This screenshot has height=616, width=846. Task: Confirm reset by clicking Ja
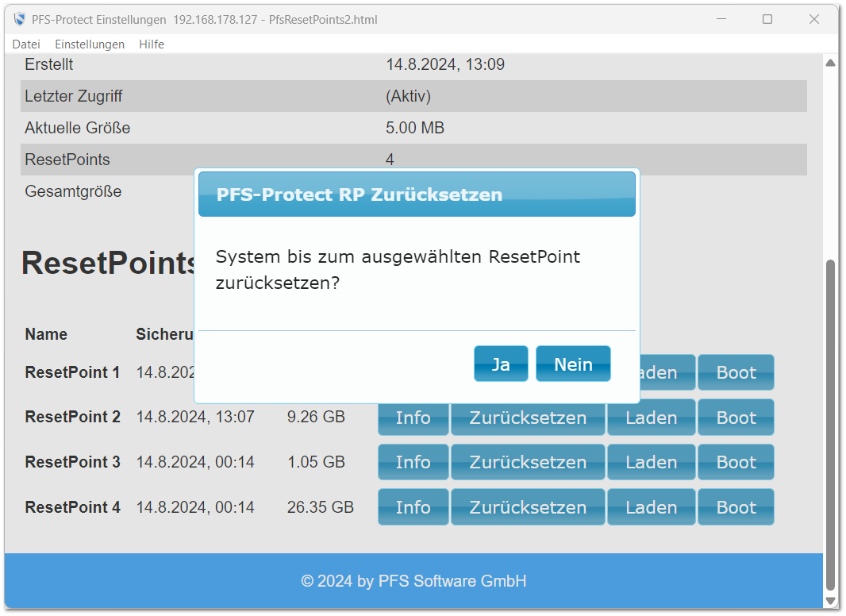pyautogui.click(x=501, y=364)
